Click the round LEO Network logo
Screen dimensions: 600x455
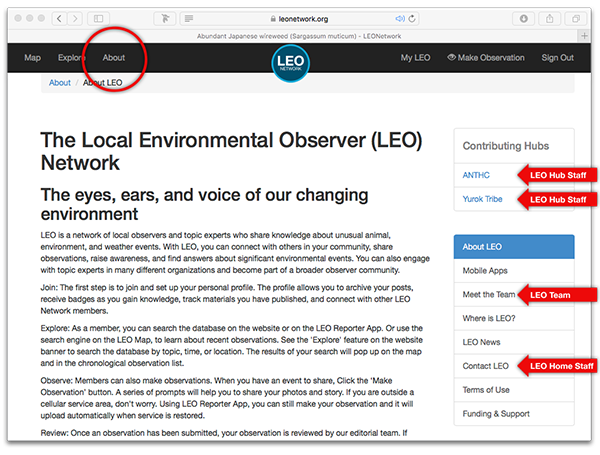point(291,62)
